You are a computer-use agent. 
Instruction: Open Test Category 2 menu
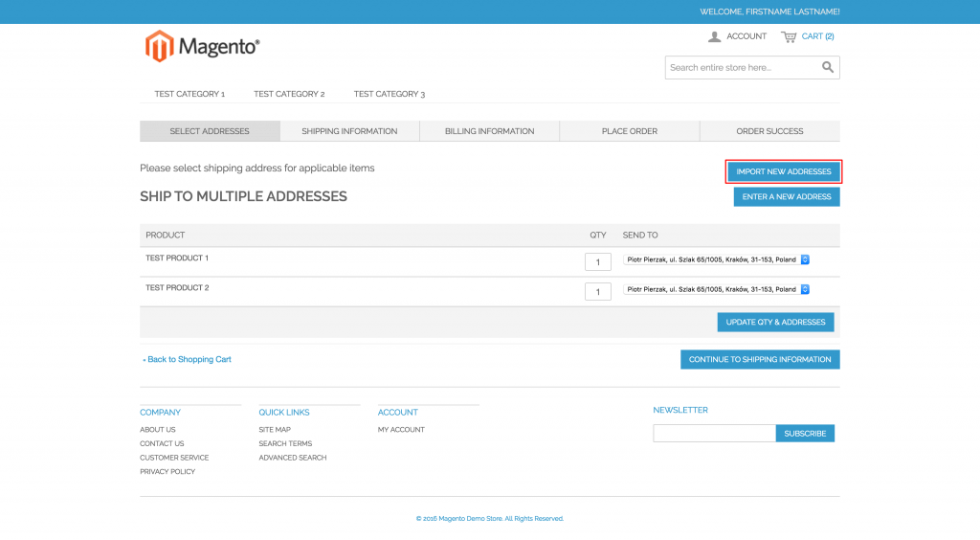289,94
